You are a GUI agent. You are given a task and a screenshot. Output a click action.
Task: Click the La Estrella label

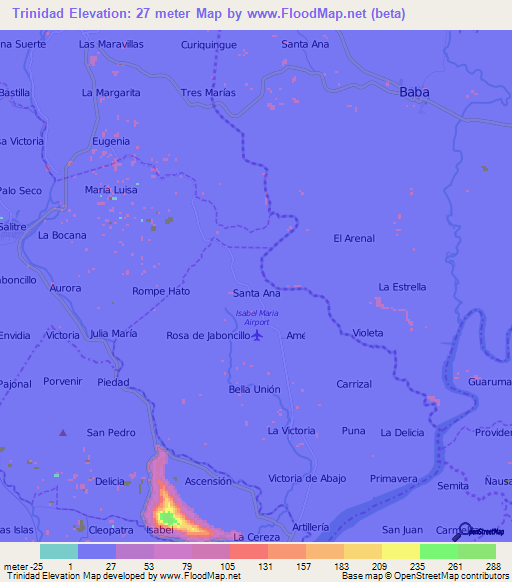coord(402,287)
